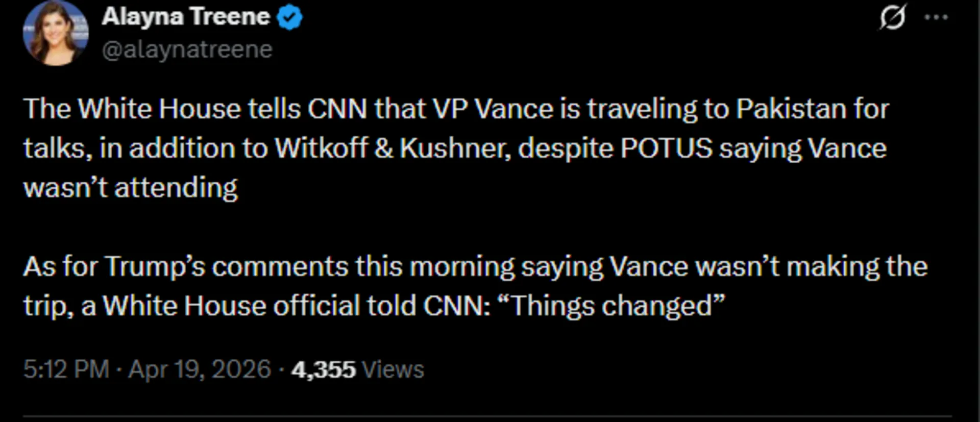Click the 4,355 view count number
This screenshot has height=422, width=980.
pos(323,369)
